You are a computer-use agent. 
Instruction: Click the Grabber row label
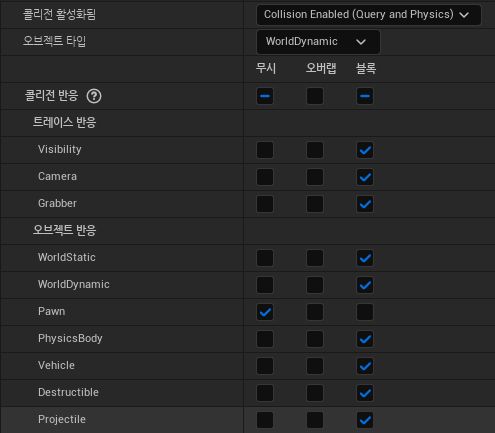point(57,203)
